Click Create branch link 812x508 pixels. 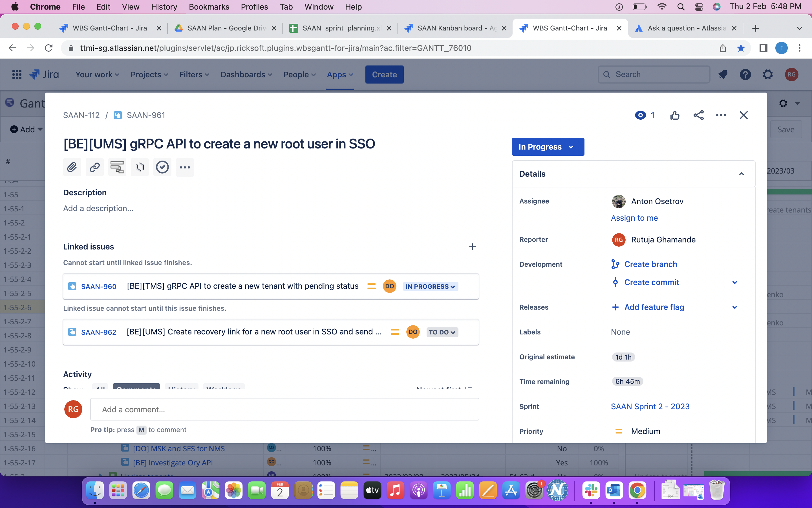point(651,264)
